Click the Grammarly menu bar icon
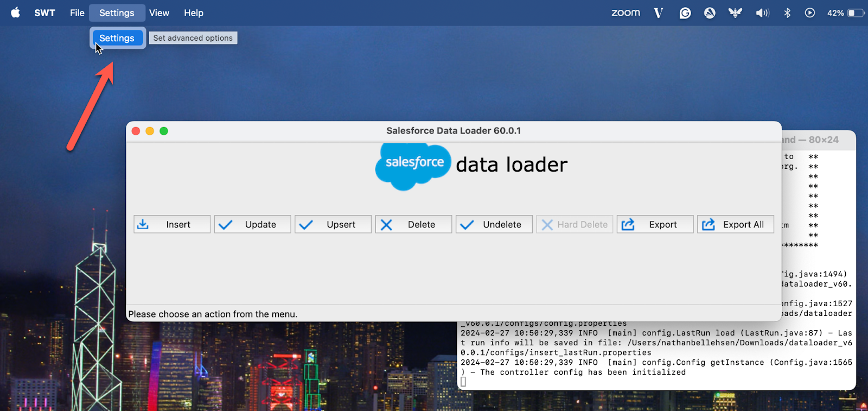 [x=685, y=12]
